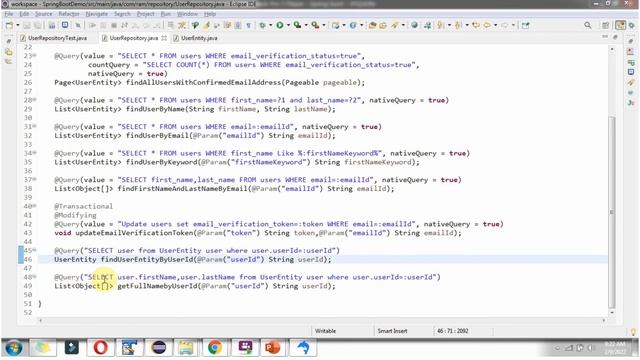Click the Open Task icon
Screen dimensions: 640x360
click(383, 25)
